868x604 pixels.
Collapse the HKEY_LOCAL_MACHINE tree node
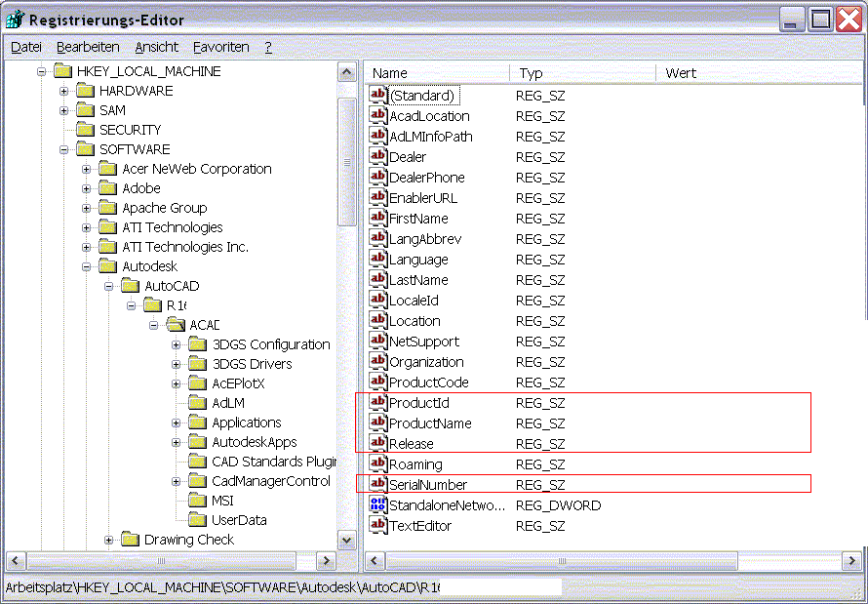42,71
